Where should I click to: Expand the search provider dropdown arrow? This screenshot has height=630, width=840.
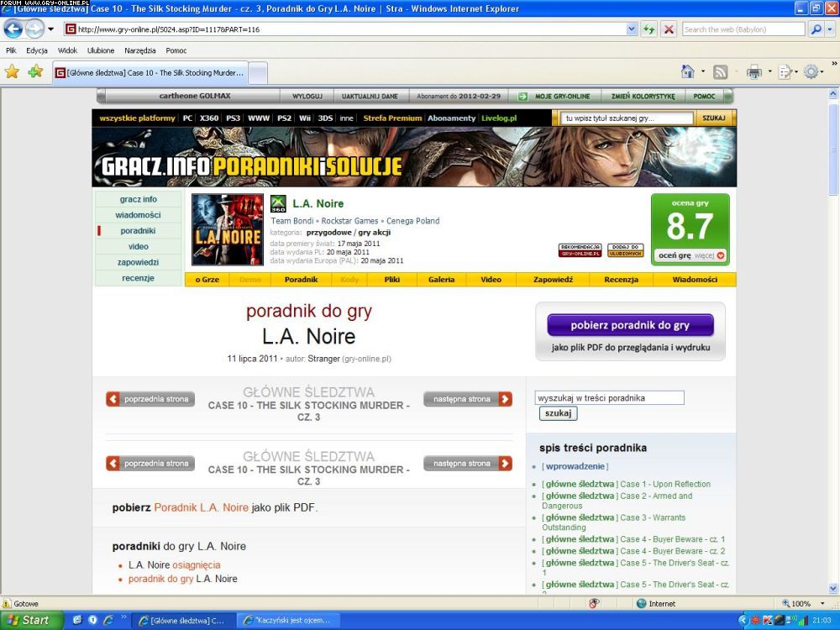point(832,29)
